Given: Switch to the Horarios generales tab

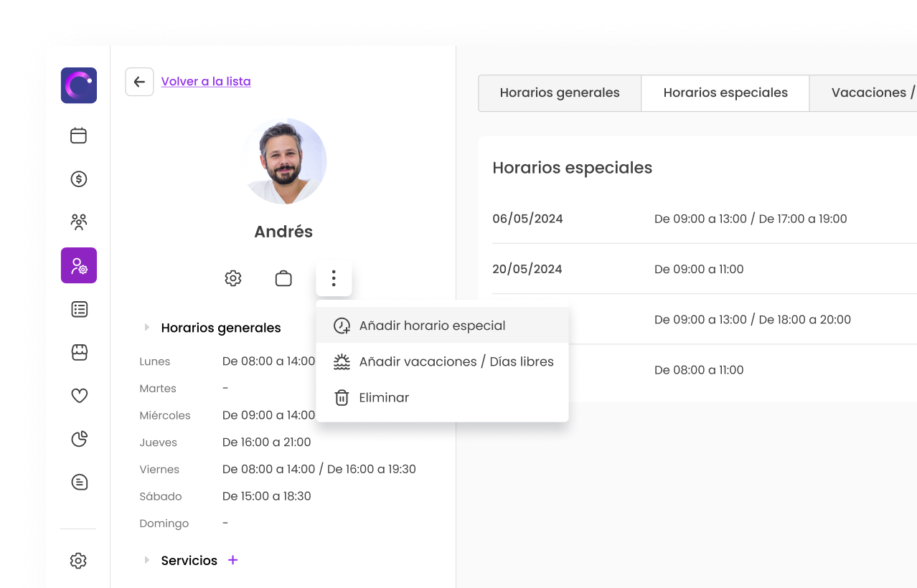Looking at the screenshot, I should pyautogui.click(x=560, y=93).
